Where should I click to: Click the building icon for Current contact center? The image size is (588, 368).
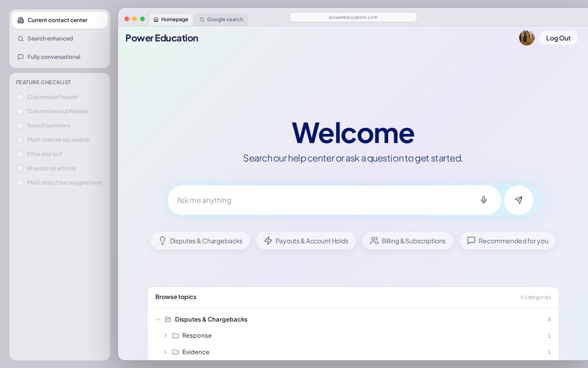click(21, 20)
